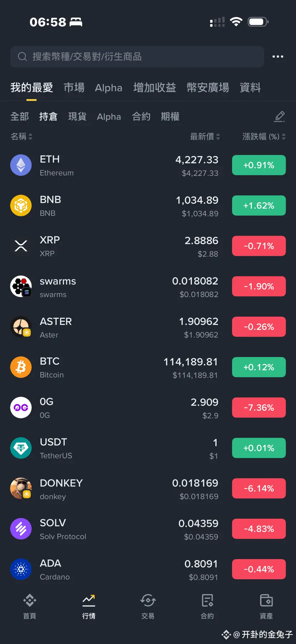This screenshot has width=296, height=644.
Task: Click the search coin/pair input field
Action: [x=137, y=57]
